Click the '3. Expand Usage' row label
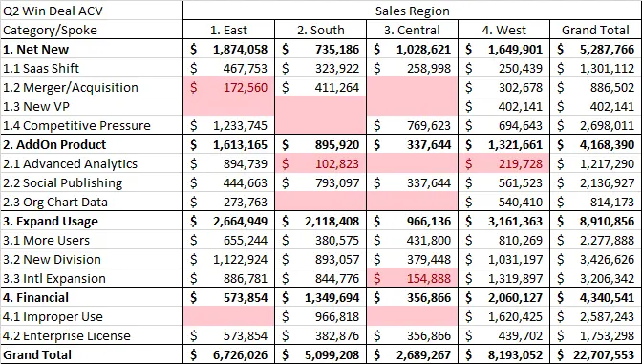 (92, 221)
